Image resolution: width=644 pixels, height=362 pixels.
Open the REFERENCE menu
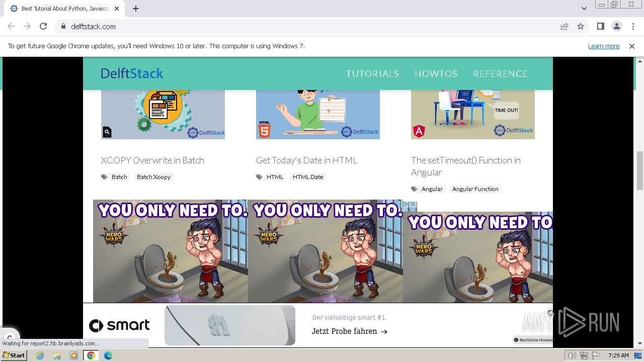pos(500,73)
